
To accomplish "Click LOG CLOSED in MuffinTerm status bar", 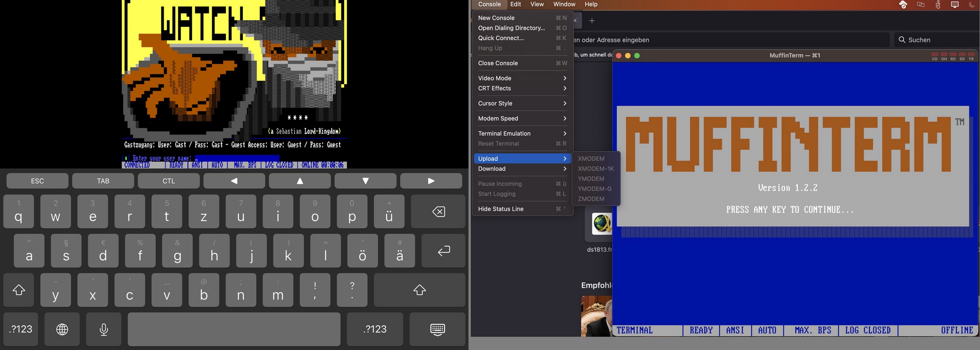I will click(868, 330).
